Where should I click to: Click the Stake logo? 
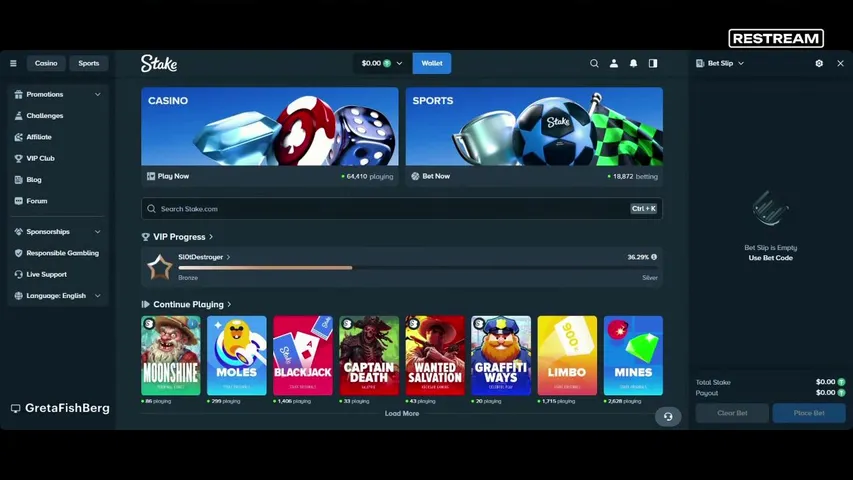click(x=159, y=63)
